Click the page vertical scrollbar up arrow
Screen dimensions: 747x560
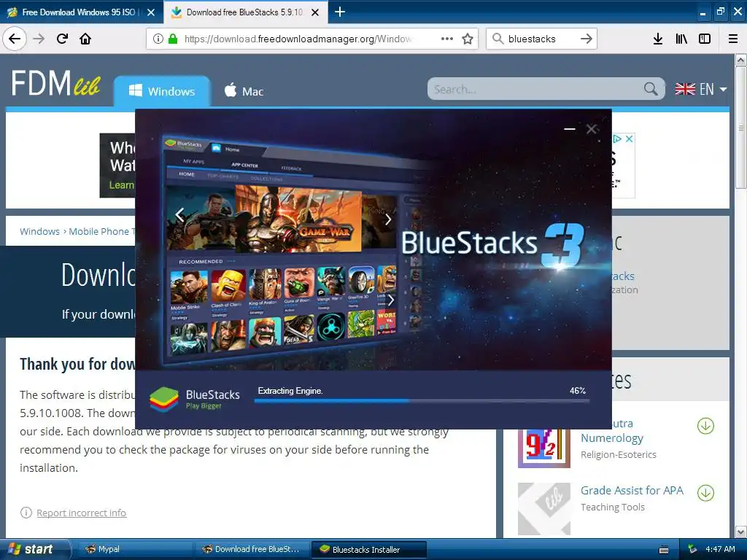point(741,60)
